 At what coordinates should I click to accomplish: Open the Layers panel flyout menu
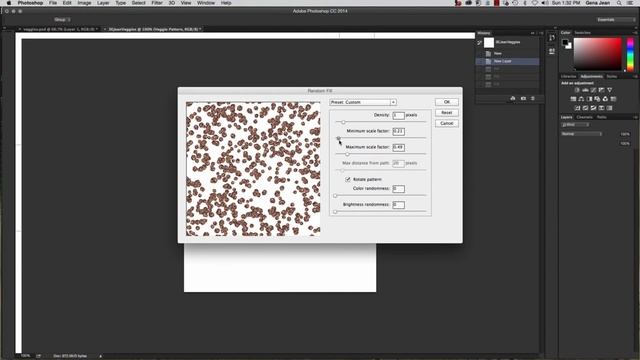coord(636,117)
